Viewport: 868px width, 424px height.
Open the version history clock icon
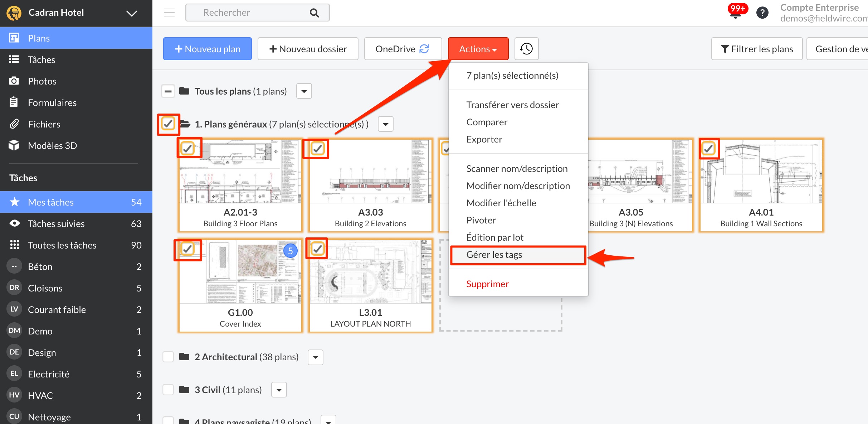[x=526, y=49]
